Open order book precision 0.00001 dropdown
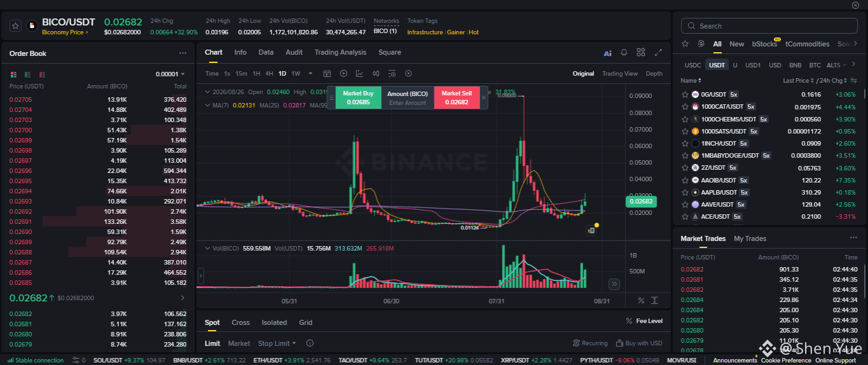The height and width of the screenshot is (365, 868). tap(171, 74)
